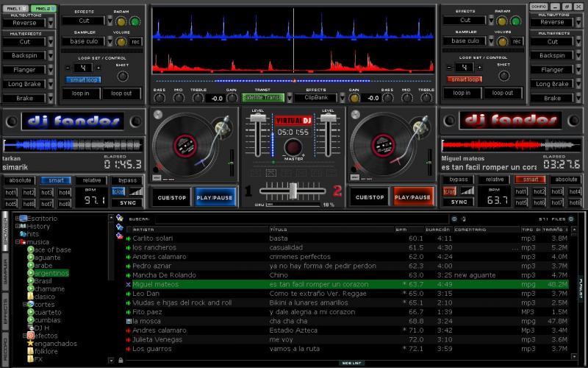Expand the cortes folder node

pyautogui.click(x=25, y=304)
